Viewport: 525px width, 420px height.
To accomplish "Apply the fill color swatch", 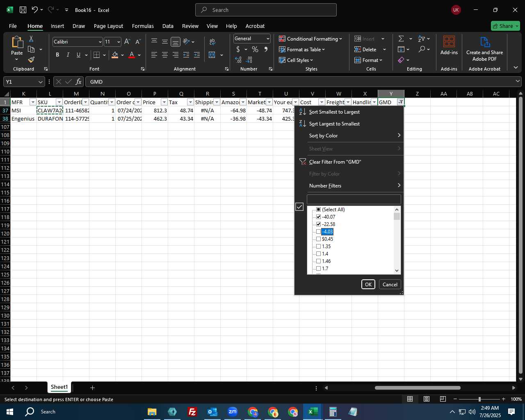I will (115, 55).
